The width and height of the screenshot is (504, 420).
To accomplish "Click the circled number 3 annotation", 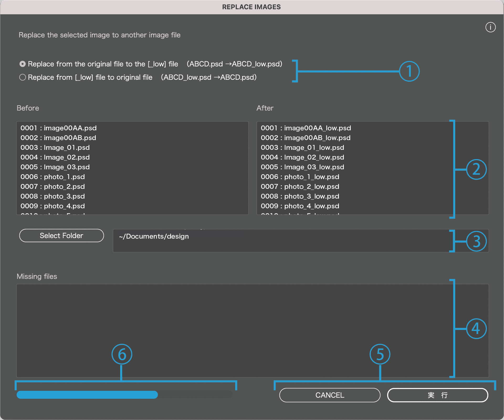I will point(476,241).
